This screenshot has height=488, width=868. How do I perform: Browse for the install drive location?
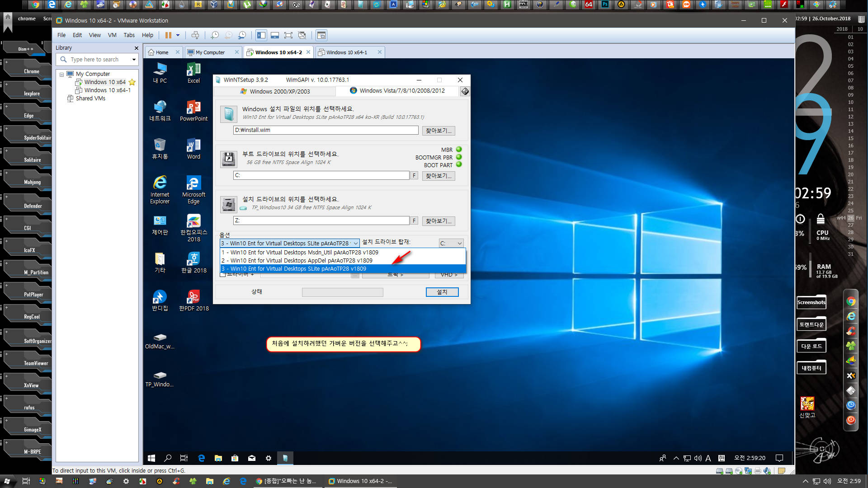pos(439,221)
